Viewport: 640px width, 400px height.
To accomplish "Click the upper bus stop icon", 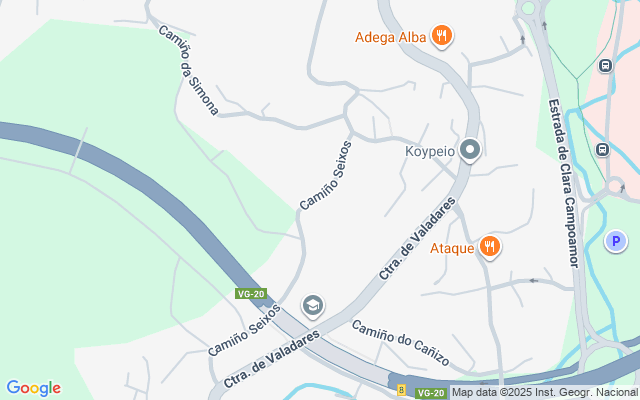I will pos(605,65).
